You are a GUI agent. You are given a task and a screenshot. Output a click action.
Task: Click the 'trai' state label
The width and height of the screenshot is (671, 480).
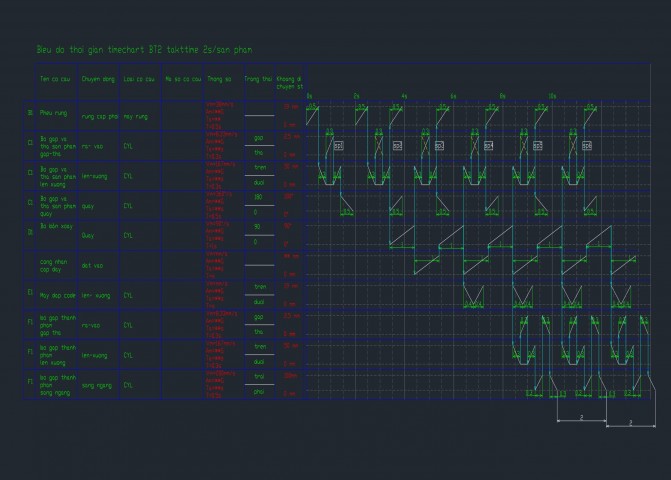(258, 376)
